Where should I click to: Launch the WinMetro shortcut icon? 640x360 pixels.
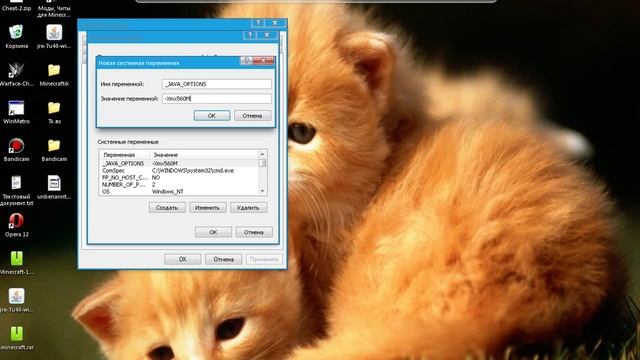(x=16, y=108)
